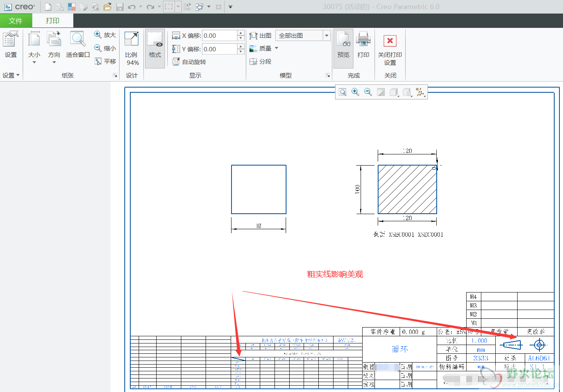Click the Redo arrow icon
This screenshot has width=563, height=392.
(150, 7)
